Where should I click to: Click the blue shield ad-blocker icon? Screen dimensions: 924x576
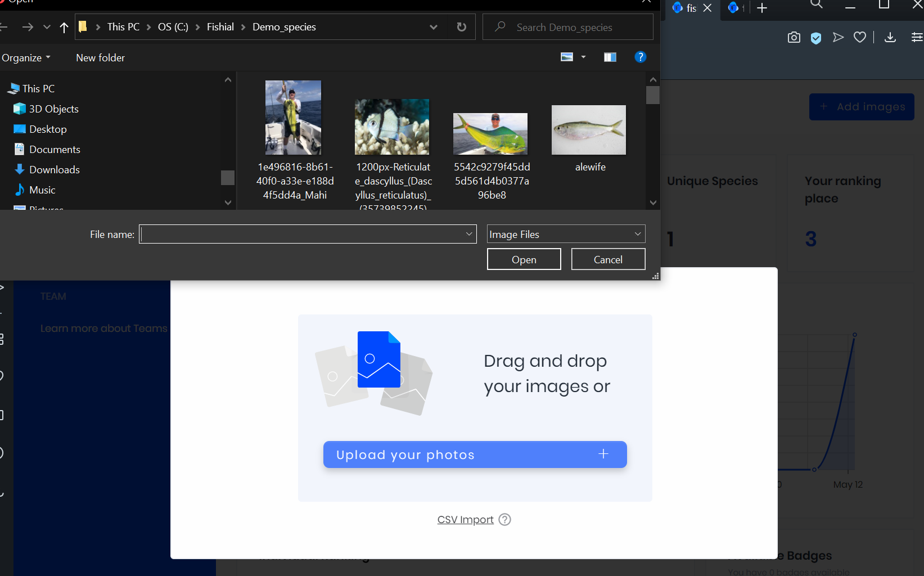click(x=816, y=38)
